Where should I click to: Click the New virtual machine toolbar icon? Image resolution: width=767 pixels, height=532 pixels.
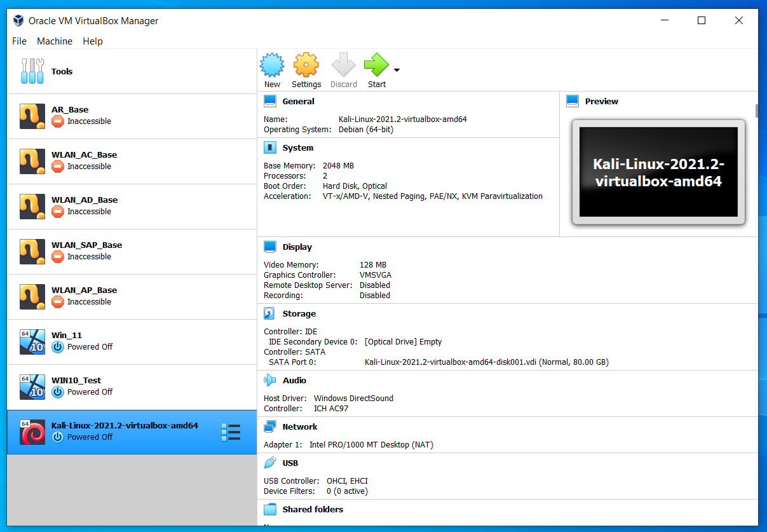(x=272, y=65)
